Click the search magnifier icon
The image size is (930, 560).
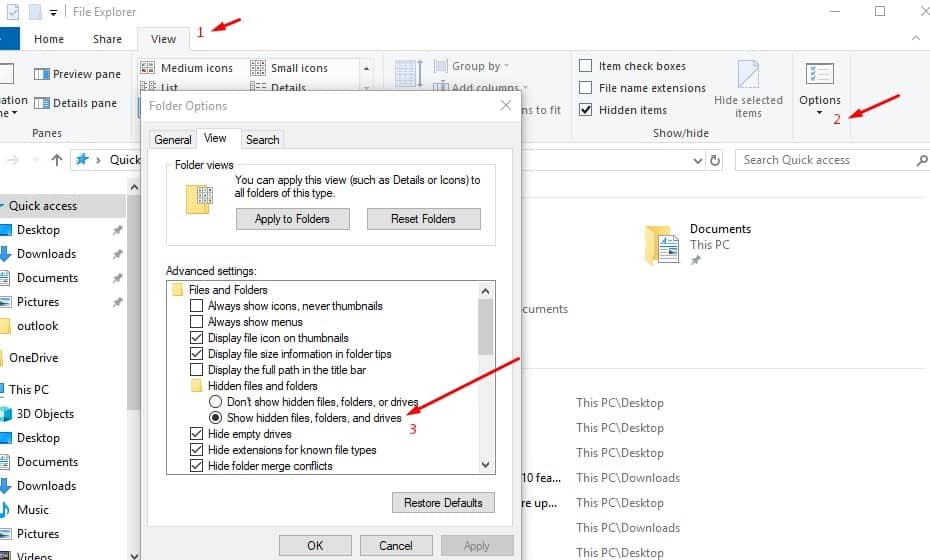[x=921, y=160]
